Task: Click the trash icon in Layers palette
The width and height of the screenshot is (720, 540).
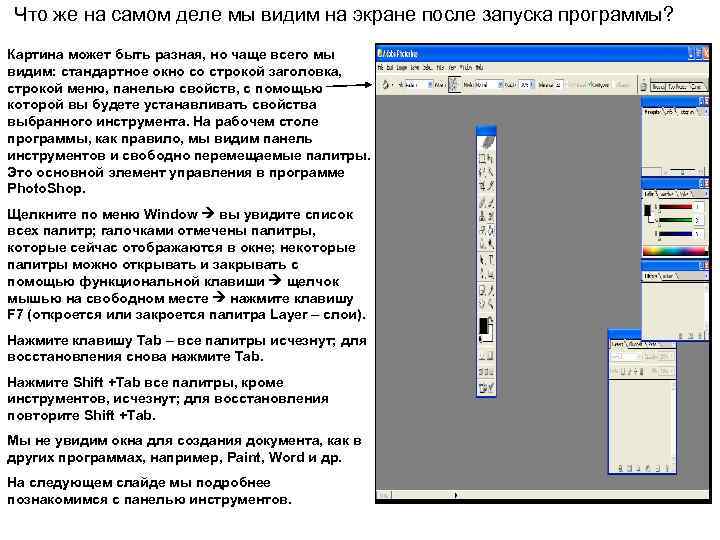Action: 667,468
